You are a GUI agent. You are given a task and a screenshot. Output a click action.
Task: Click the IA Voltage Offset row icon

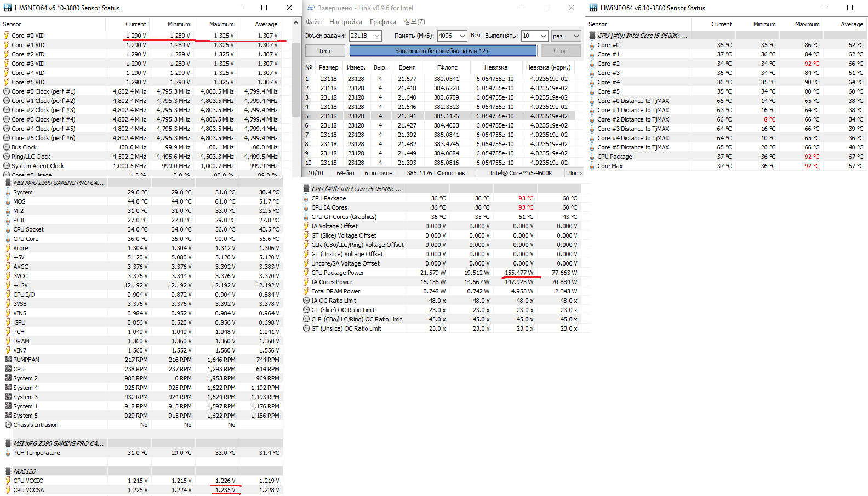(x=306, y=226)
